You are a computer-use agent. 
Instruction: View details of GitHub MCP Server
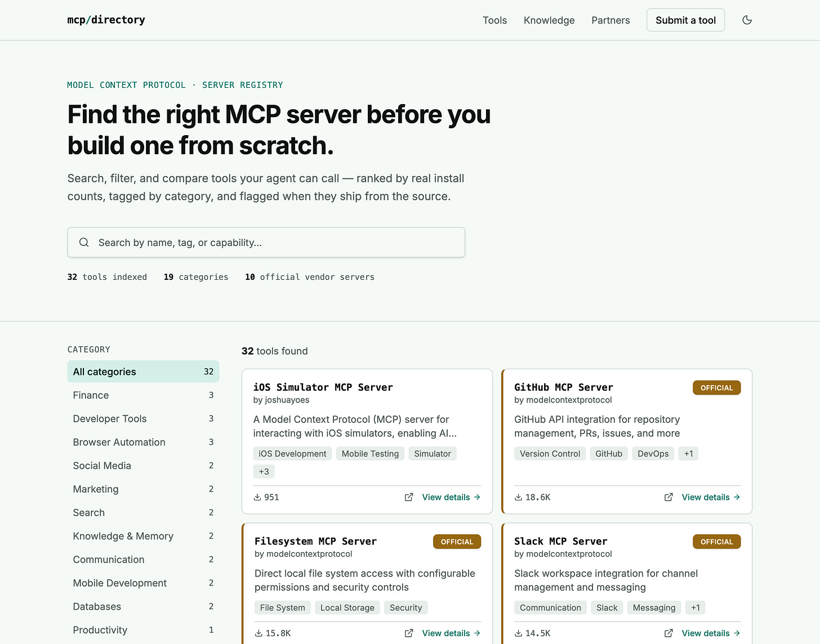(711, 497)
